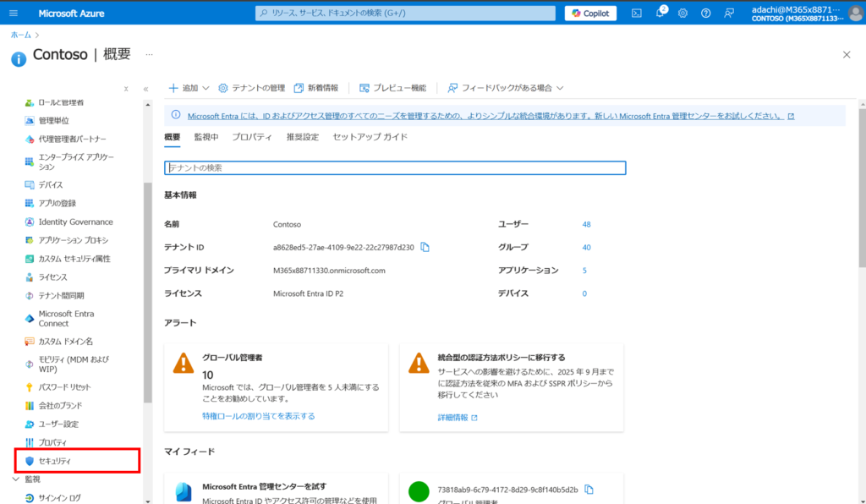Click the primary domain M365x88711330.onmicrosoft.com
Viewport: 866px width, 504px height.
[x=329, y=271]
